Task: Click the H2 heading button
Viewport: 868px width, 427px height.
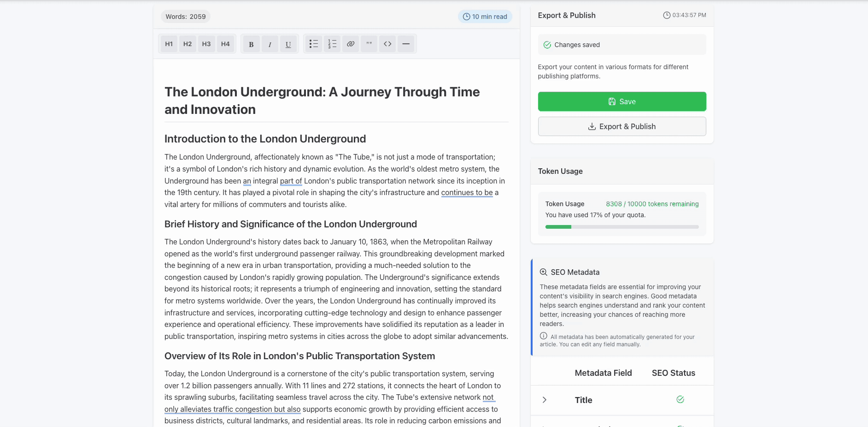Action: (188, 44)
